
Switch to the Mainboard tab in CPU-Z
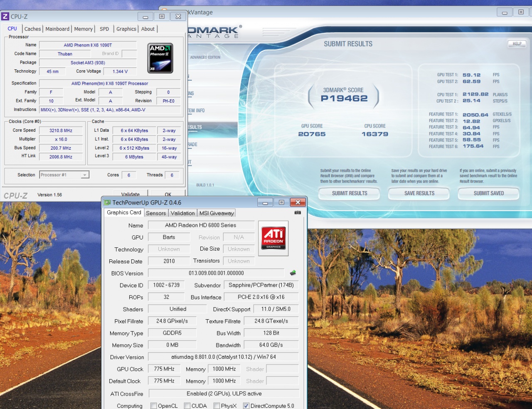(57, 29)
